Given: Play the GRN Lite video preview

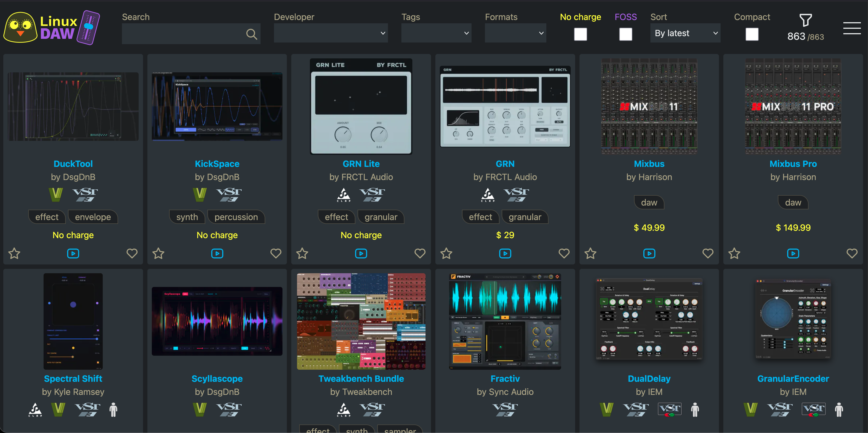Looking at the screenshot, I should tap(361, 253).
